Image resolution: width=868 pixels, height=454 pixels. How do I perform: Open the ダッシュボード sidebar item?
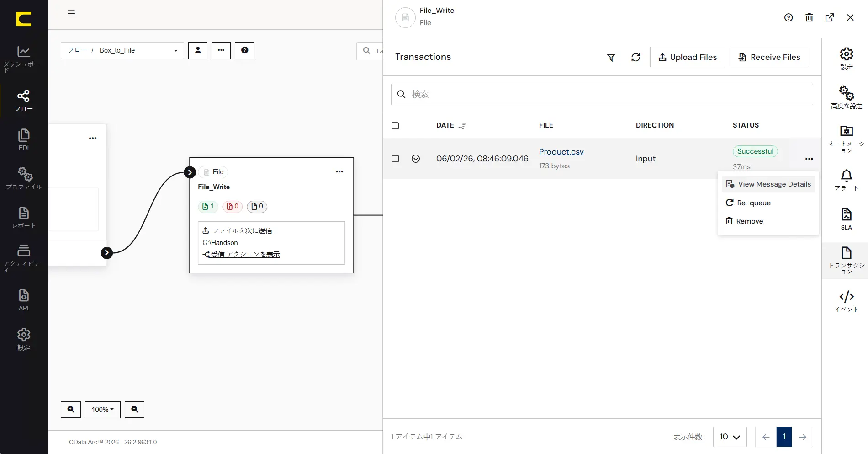coord(24,59)
